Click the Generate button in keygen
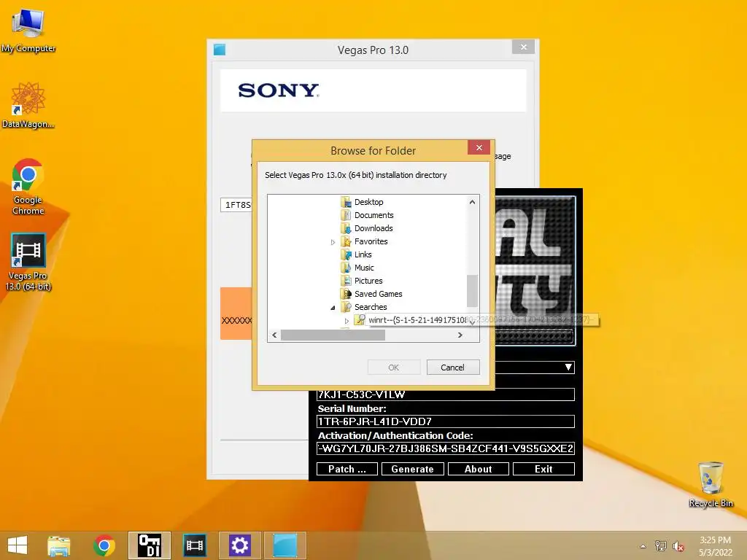 point(413,469)
